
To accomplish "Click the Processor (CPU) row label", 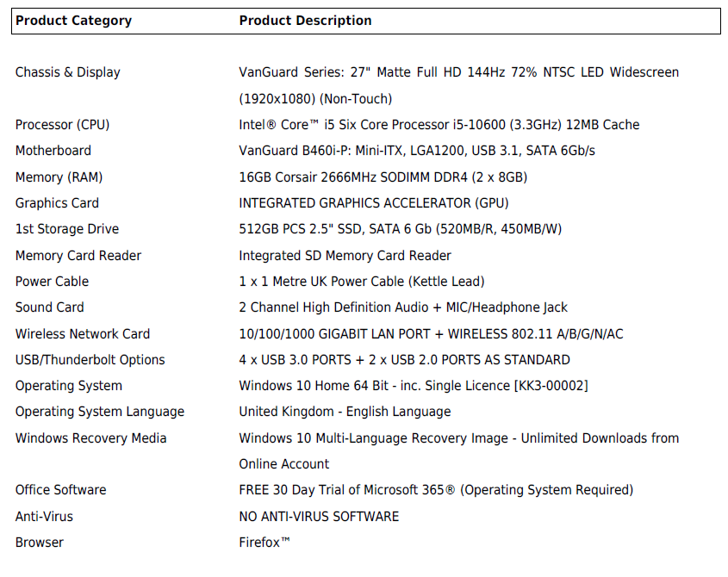I will point(62,125).
